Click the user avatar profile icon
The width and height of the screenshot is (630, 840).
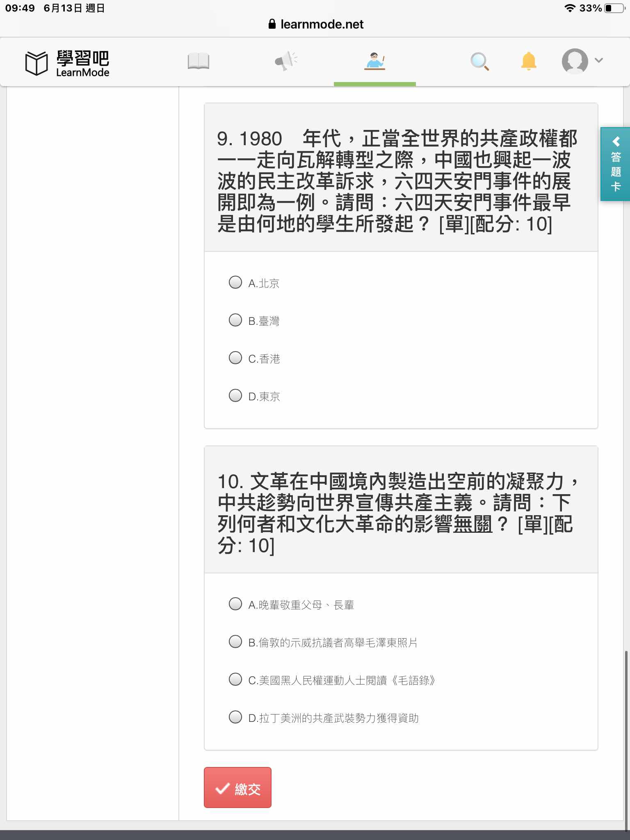click(575, 61)
